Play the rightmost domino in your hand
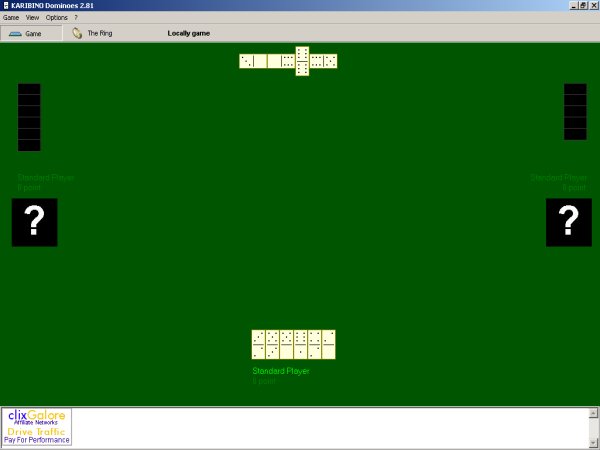The width and height of the screenshot is (600, 450). (x=328, y=344)
